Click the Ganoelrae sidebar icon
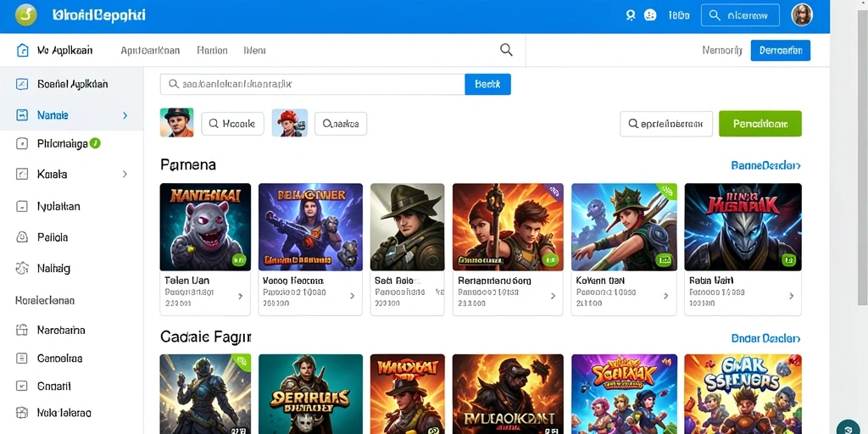Viewport: 868px width, 434px height. [22, 359]
